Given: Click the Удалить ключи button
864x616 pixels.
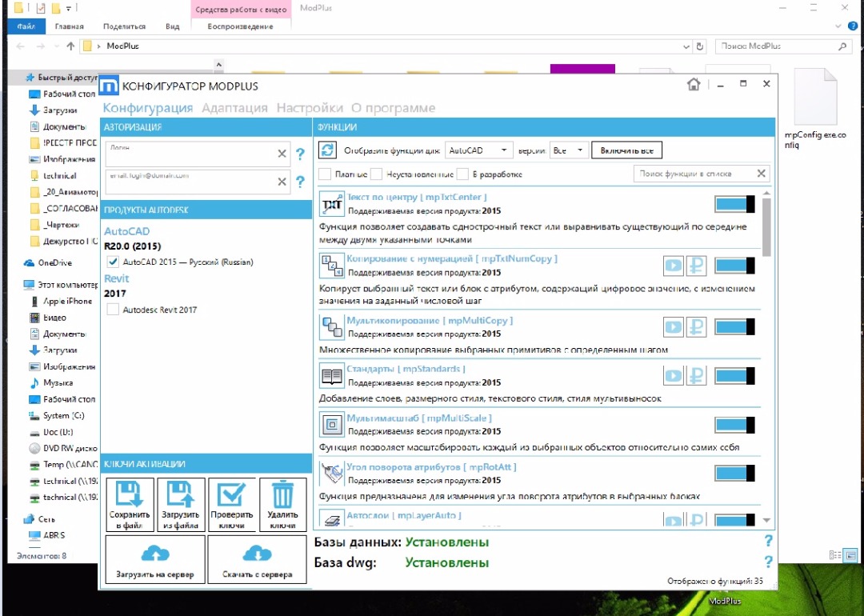Looking at the screenshot, I should (x=282, y=505).
